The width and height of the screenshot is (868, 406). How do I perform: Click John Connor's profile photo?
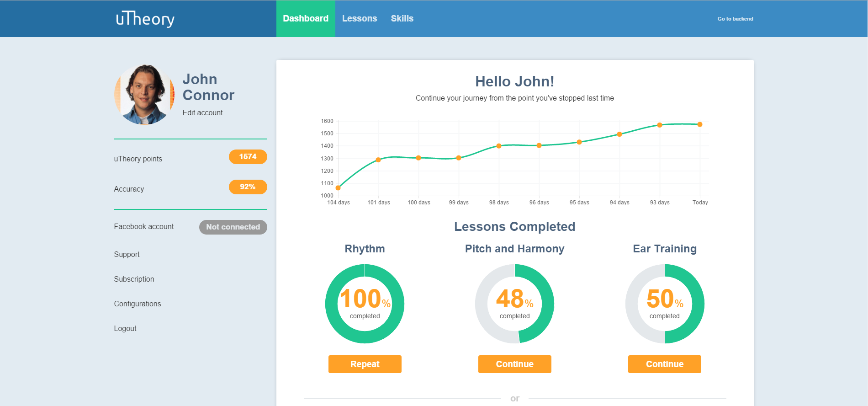144,95
